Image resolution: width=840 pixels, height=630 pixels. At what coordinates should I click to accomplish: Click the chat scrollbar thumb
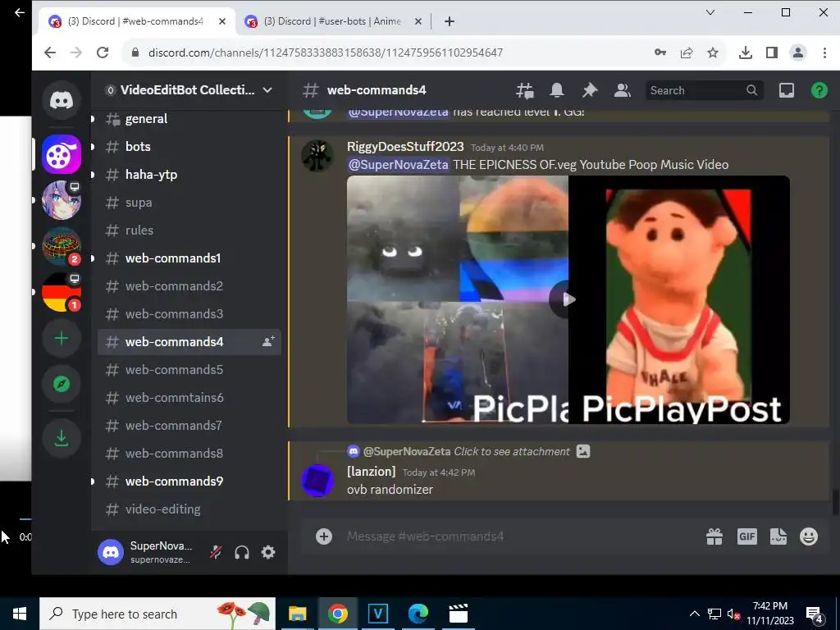click(x=836, y=502)
